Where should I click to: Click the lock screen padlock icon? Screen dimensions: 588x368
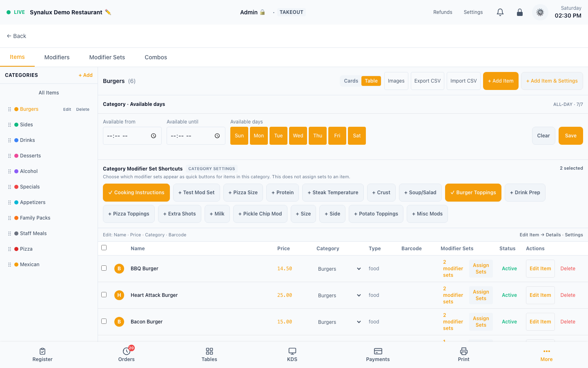pos(520,12)
